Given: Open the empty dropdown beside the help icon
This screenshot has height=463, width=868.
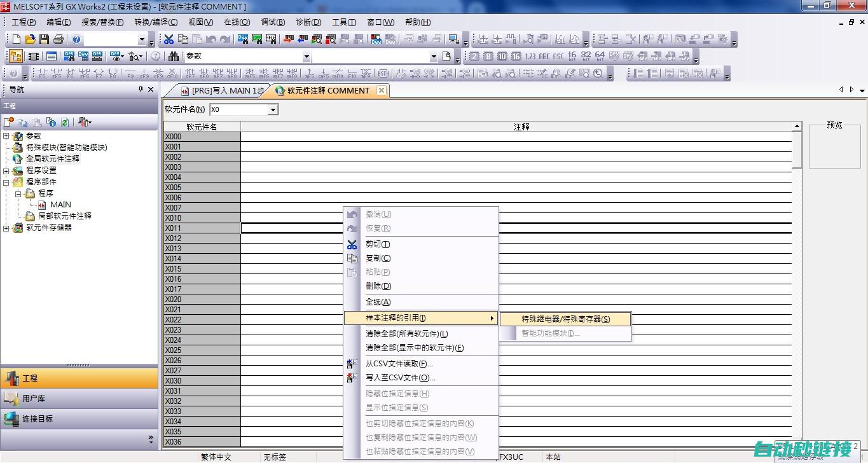Looking at the screenshot, I should [x=142, y=39].
